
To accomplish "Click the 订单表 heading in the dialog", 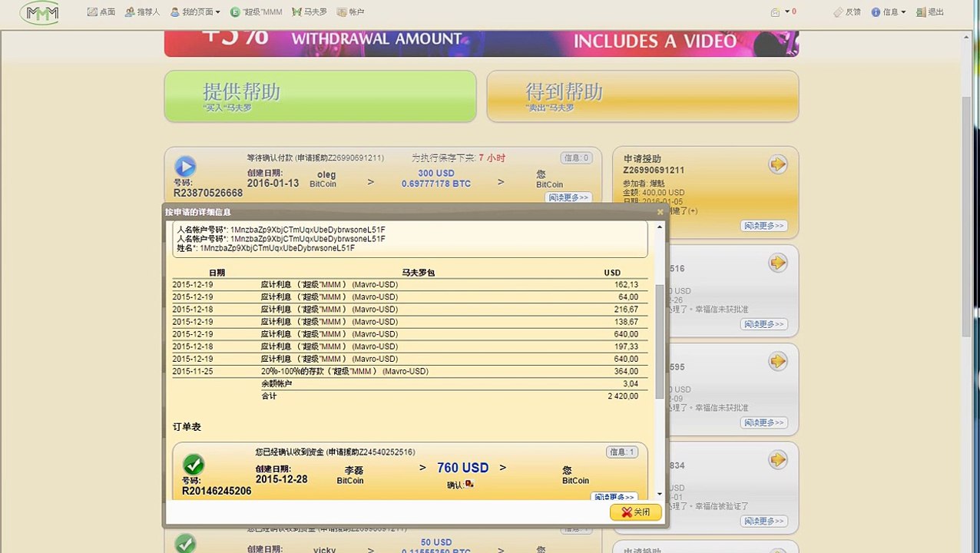I will click(187, 426).
